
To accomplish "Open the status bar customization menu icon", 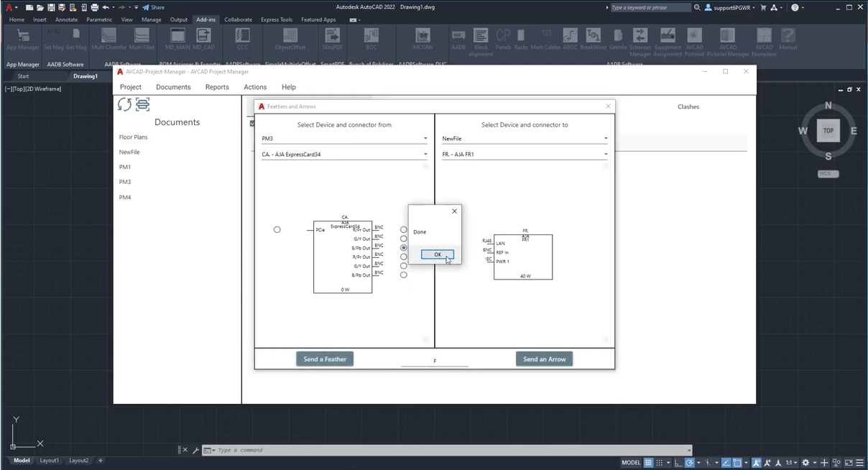I will [x=859, y=462].
